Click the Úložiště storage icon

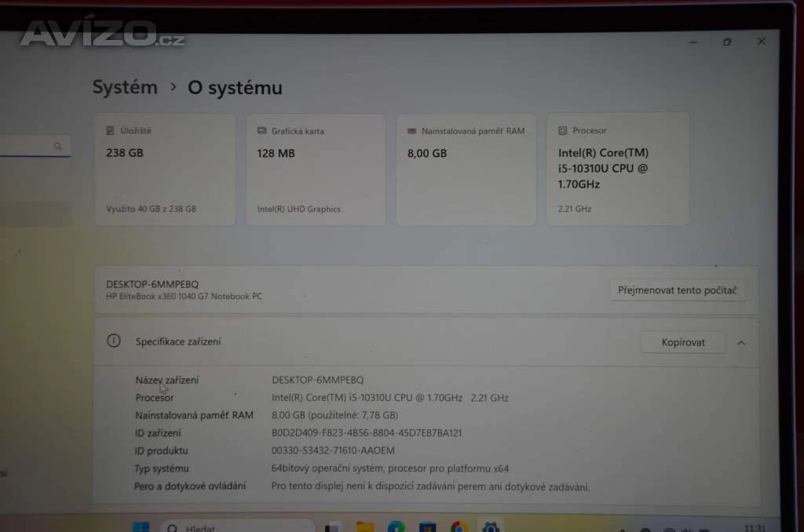[x=110, y=131]
